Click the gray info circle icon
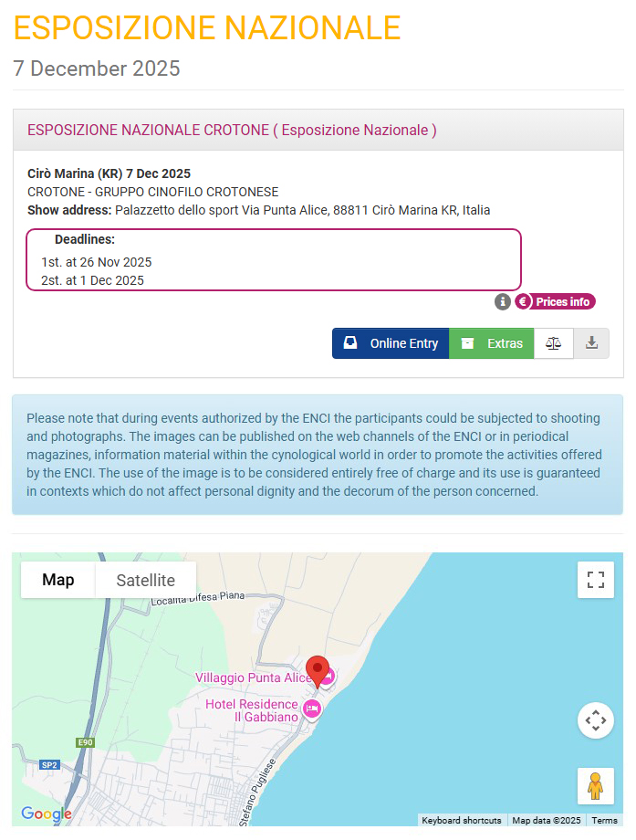 503,301
